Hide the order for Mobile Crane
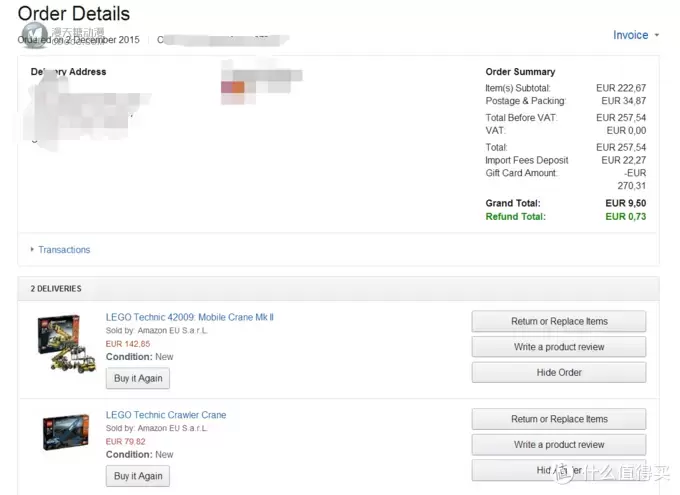 (x=559, y=372)
